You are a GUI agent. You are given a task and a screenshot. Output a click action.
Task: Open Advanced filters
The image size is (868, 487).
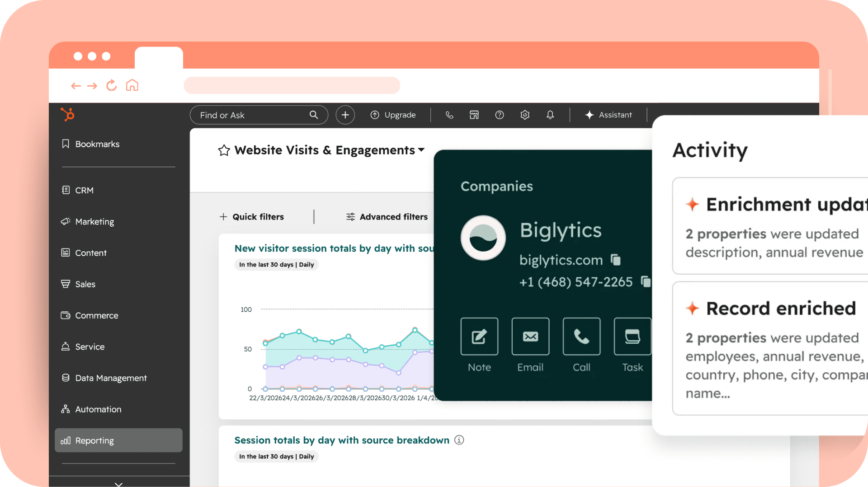click(387, 217)
